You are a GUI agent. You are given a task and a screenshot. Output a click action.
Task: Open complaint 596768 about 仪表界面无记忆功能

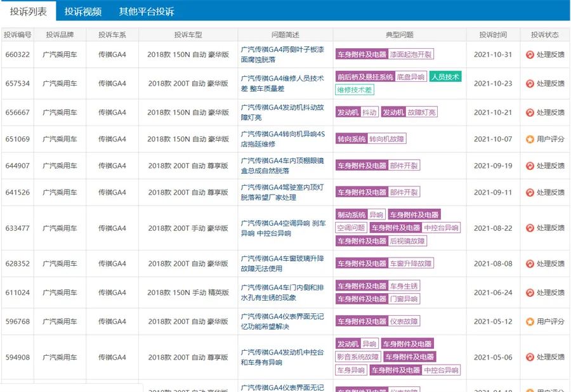pos(282,322)
